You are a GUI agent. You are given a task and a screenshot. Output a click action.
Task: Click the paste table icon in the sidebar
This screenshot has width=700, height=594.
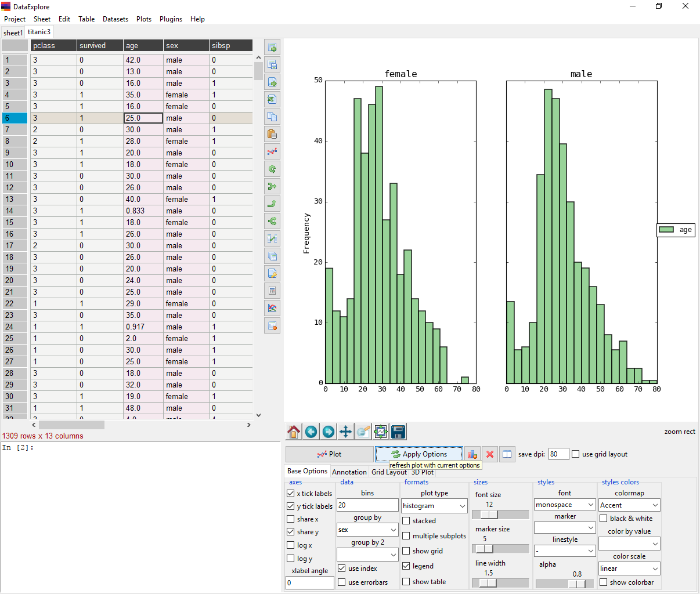tap(272, 134)
